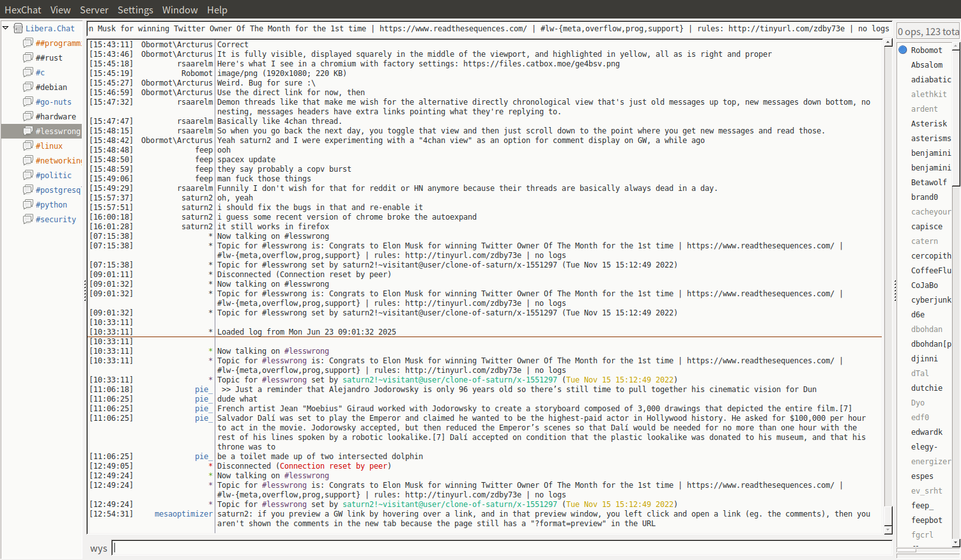961x560 pixels.
Task: Click the wys nickname button
Action: [98, 549]
